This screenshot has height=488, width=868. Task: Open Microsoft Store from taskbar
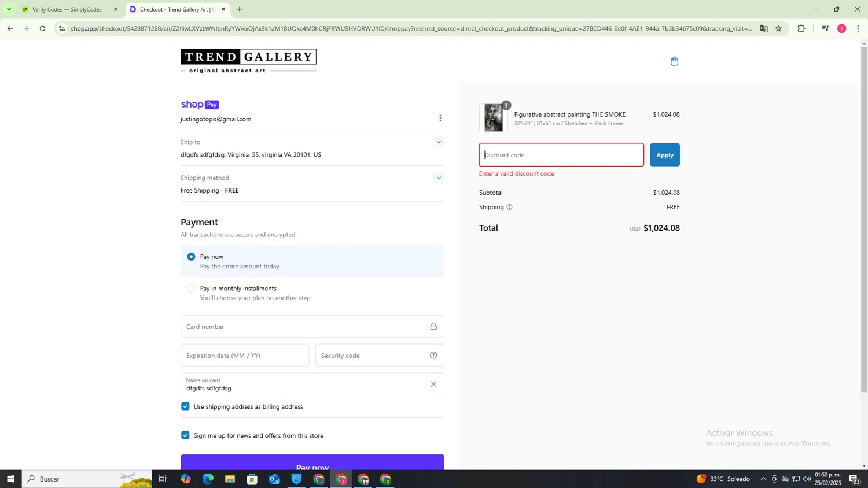tap(252, 479)
